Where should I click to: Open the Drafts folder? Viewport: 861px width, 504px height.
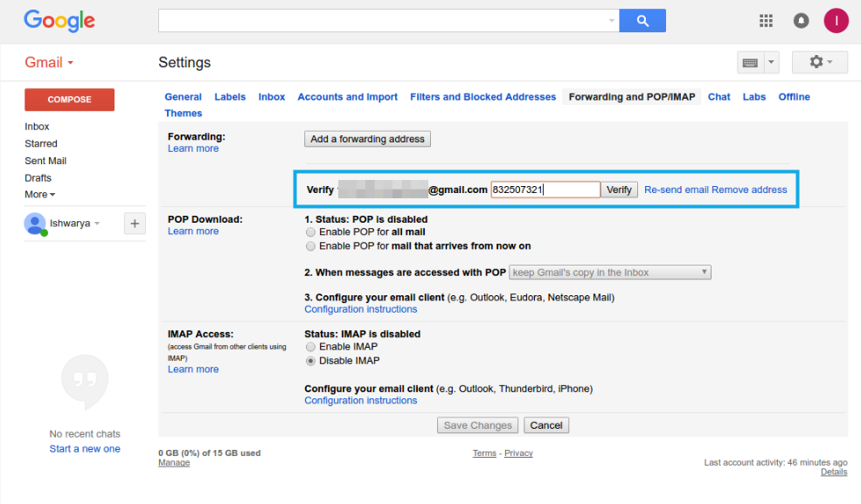click(38, 178)
